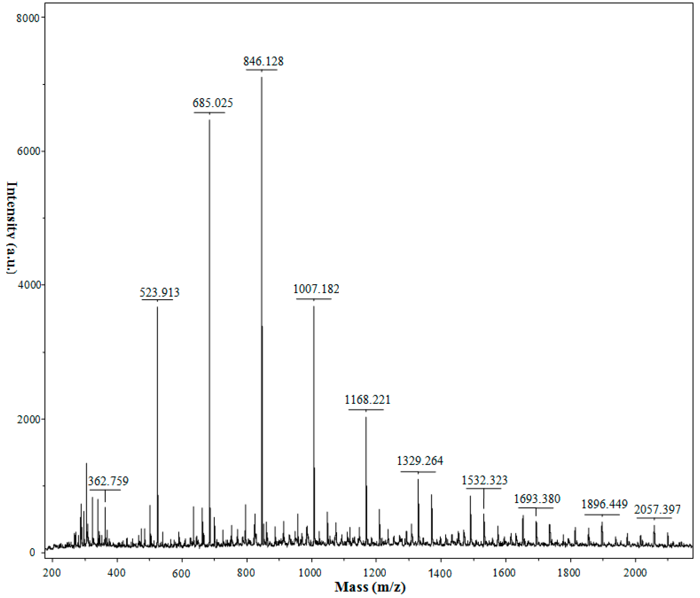Click the 400 tick on mass axis
The image size is (700, 598).
[116, 572]
